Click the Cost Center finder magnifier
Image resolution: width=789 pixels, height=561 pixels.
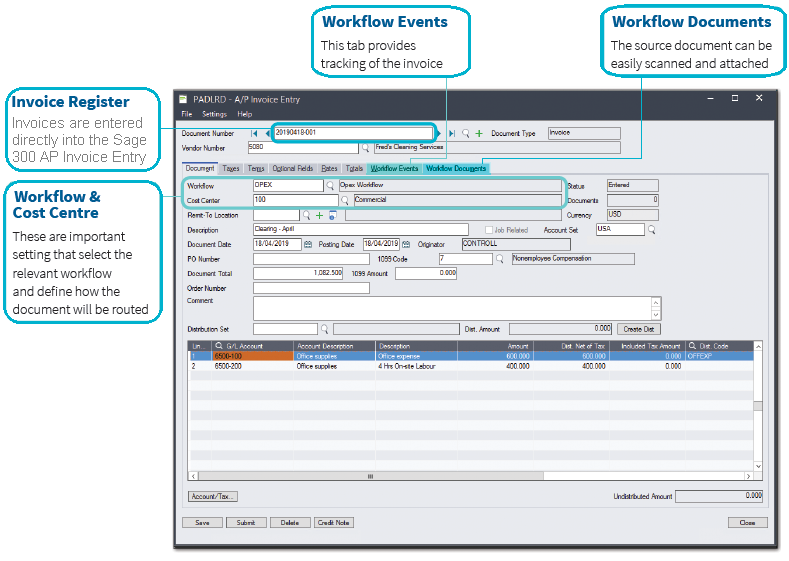tap(346, 200)
